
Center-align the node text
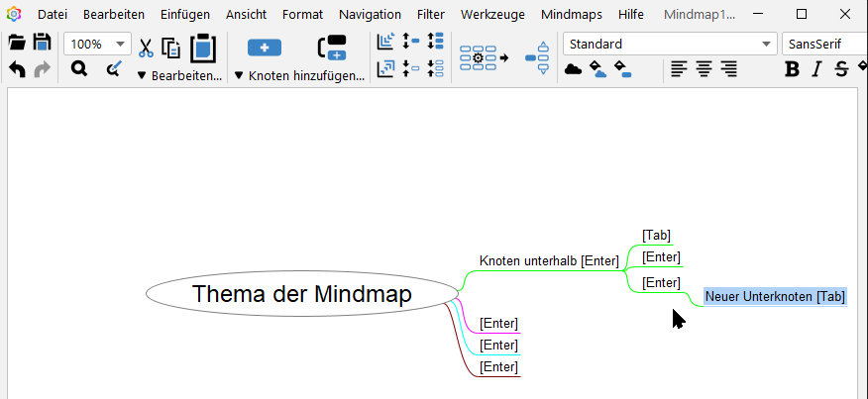click(704, 69)
